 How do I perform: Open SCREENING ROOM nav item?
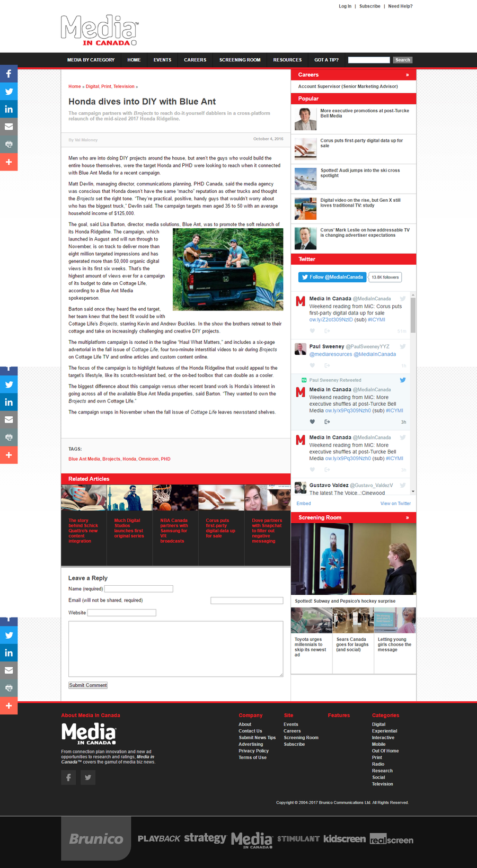pos(240,60)
